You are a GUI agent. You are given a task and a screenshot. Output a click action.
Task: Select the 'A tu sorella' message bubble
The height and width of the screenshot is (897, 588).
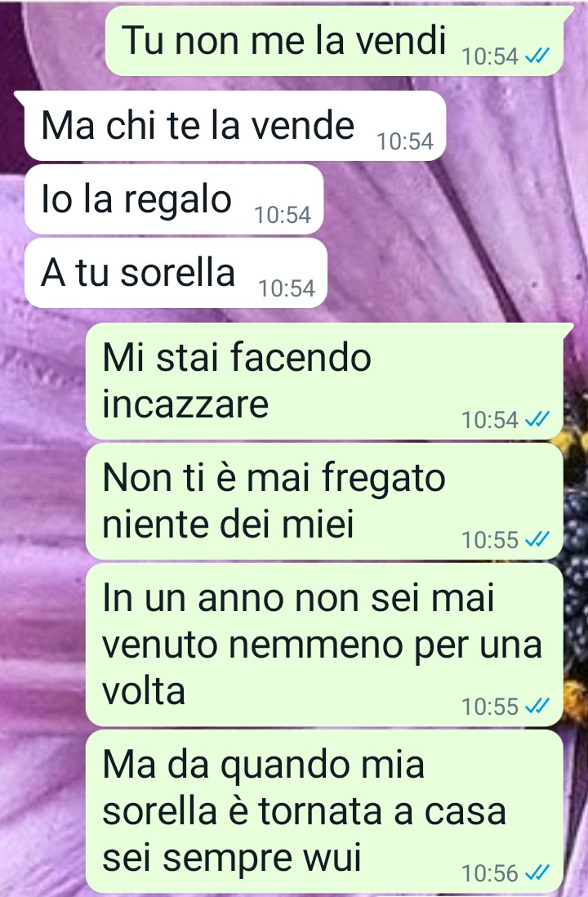point(176,273)
